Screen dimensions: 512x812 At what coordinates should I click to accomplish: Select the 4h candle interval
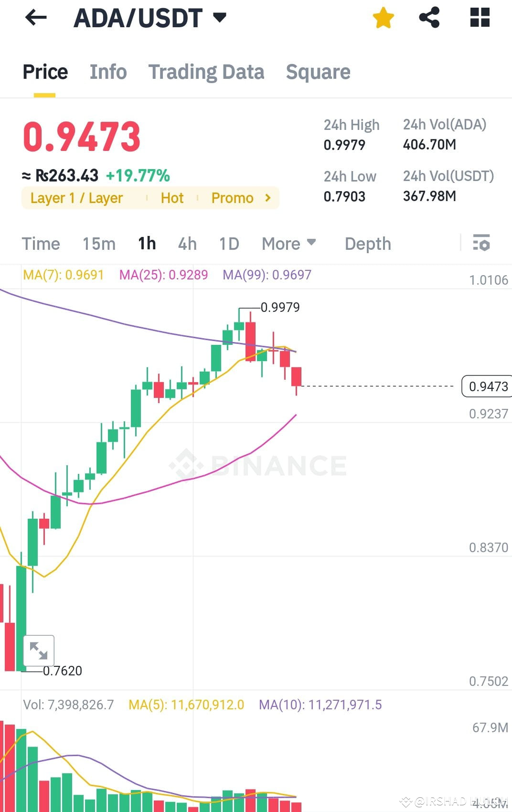(x=187, y=244)
